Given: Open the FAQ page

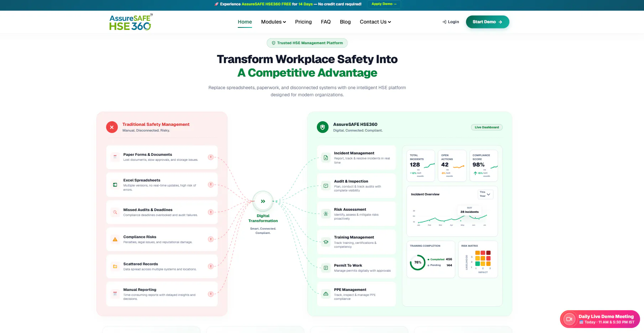Looking at the screenshot, I should pyautogui.click(x=326, y=22).
